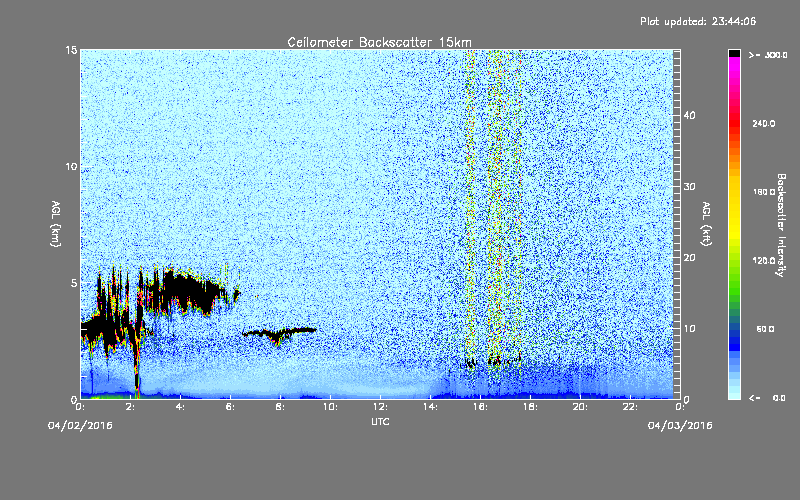Viewport: 800px width, 500px height.
Task: Click the '180.0' colorbar label
Action: click(764, 192)
